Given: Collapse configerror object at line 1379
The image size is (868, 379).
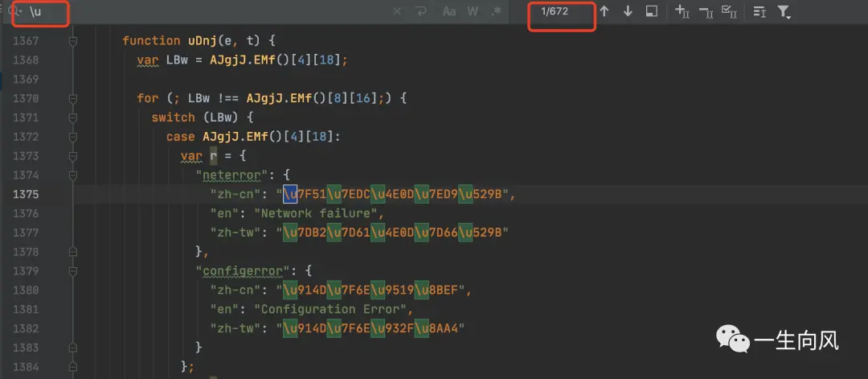Looking at the screenshot, I should (72, 271).
